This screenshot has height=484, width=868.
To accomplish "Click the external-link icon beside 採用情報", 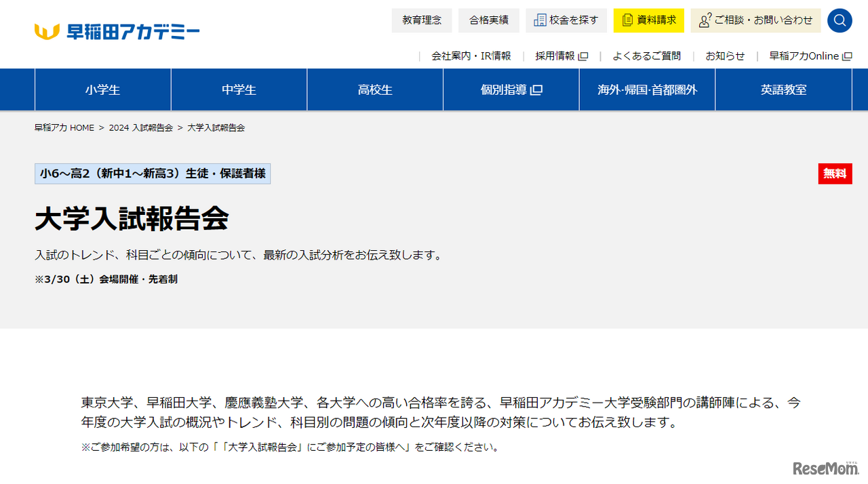I will point(583,56).
